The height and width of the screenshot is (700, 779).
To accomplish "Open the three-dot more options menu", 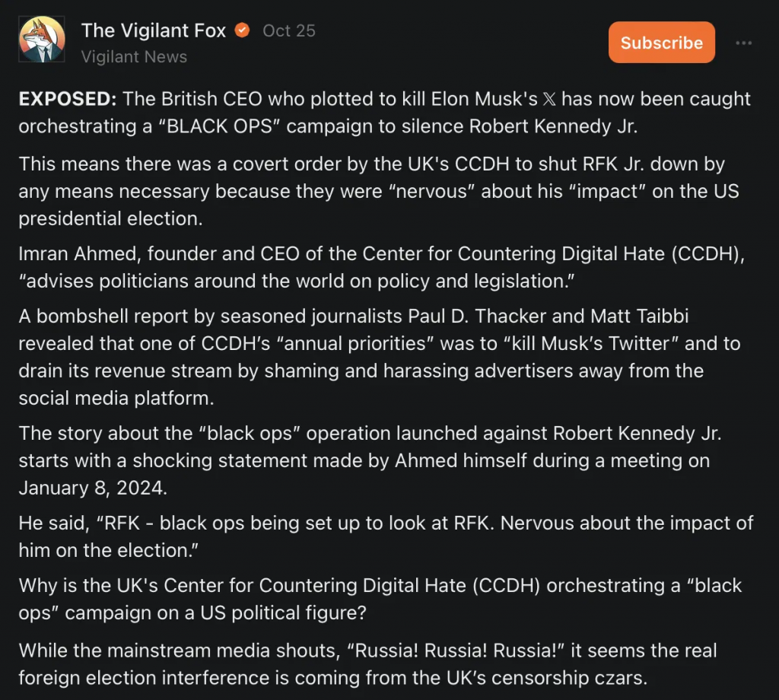I will (x=743, y=43).
